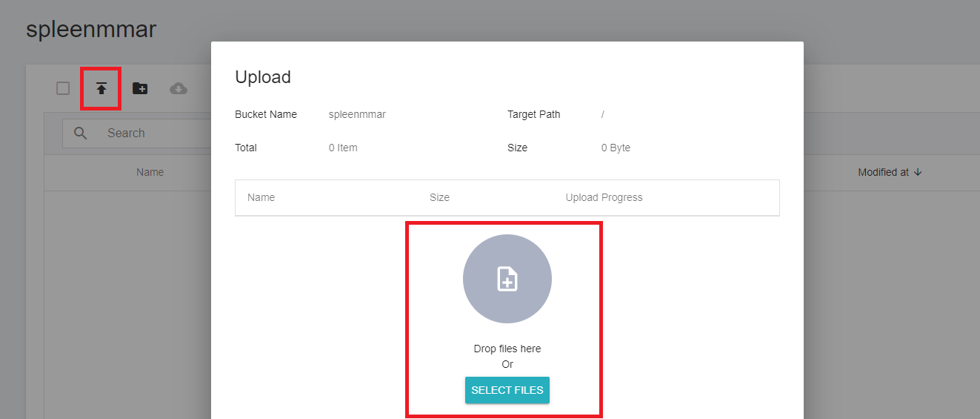Click the upload arrow icon in the toolbar
The image size is (980, 419).
(x=101, y=89)
